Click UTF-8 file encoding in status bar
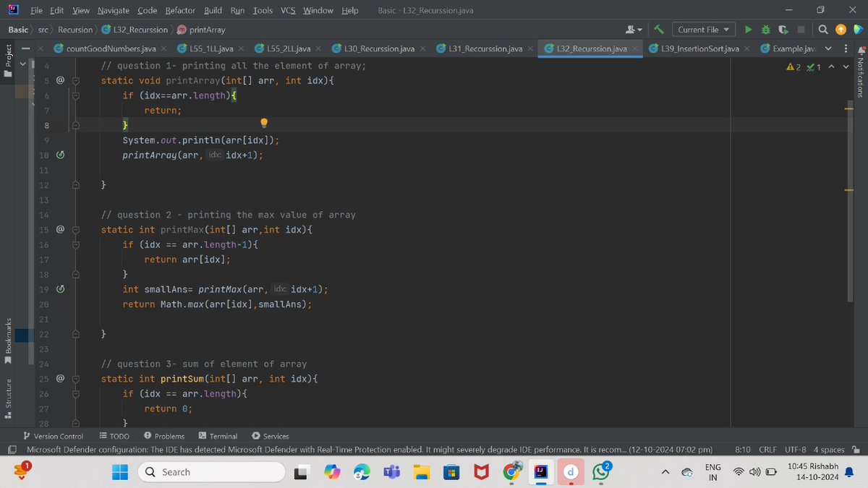The image size is (868, 488). (x=796, y=450)
